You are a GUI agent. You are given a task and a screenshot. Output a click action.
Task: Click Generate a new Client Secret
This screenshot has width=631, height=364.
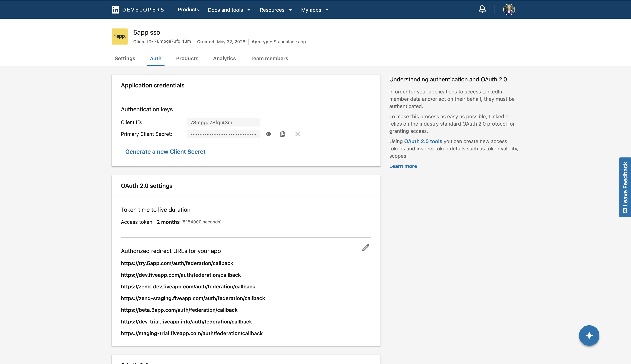pyautogui.click(x=165, y=152)
